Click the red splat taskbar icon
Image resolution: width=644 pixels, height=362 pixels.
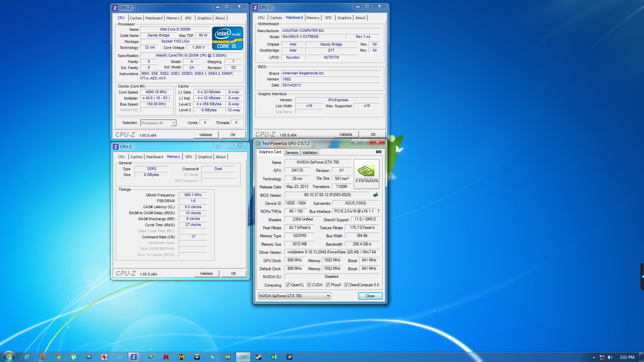point(104,357)
